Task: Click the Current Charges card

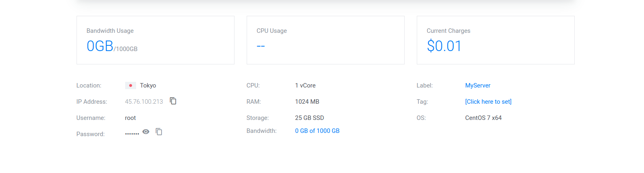Action: [495, 40]
